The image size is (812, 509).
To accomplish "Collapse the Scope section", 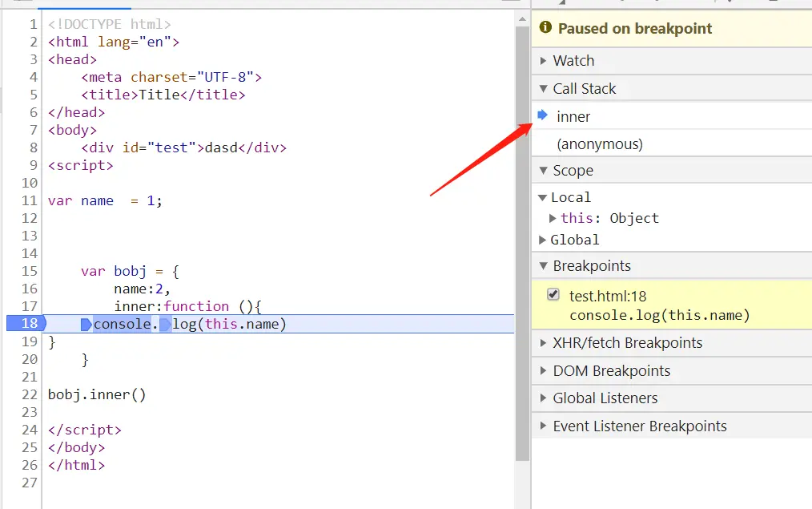I will [x=543, y=171].
